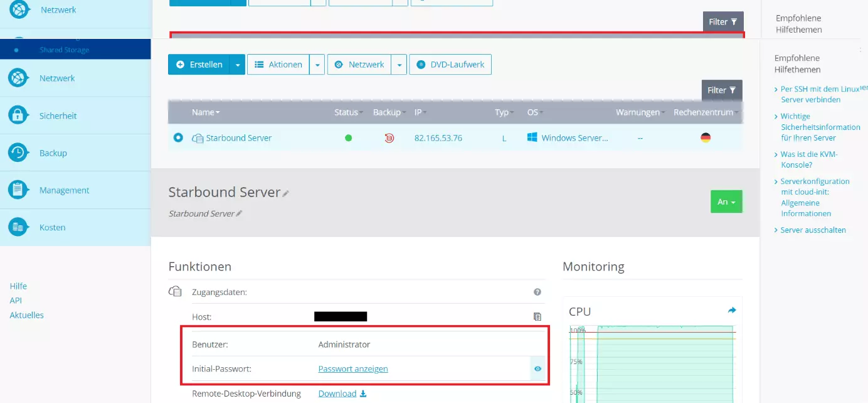
Task: Edit the italic description with its pencil icon
Action: point(239,214)
